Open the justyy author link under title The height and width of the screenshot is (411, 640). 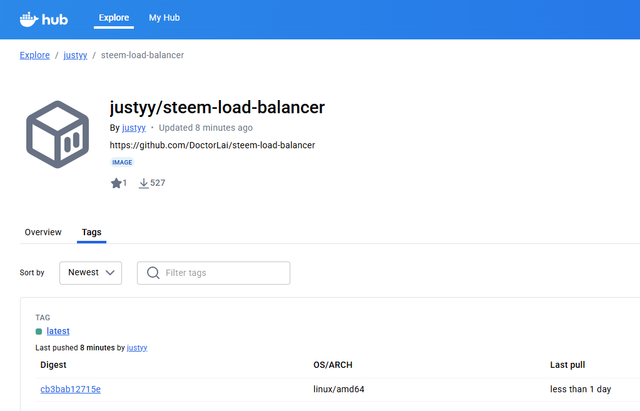tap(133, 128)
